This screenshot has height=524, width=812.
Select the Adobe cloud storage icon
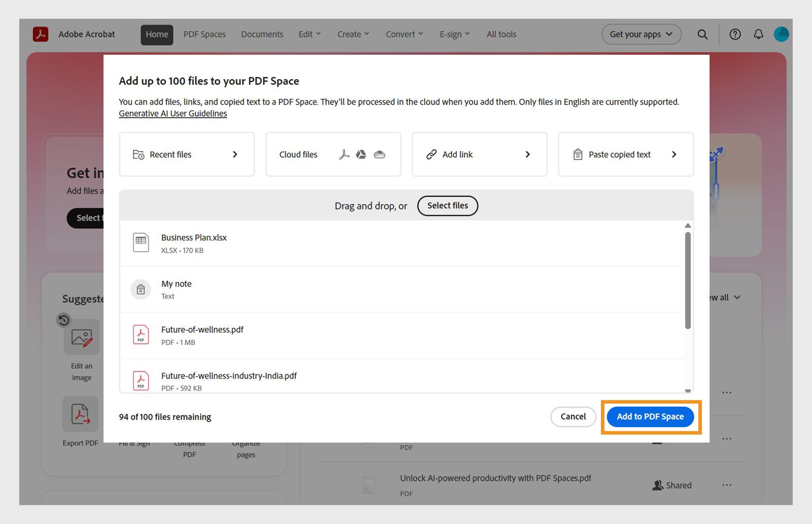[x=345, y=154]
